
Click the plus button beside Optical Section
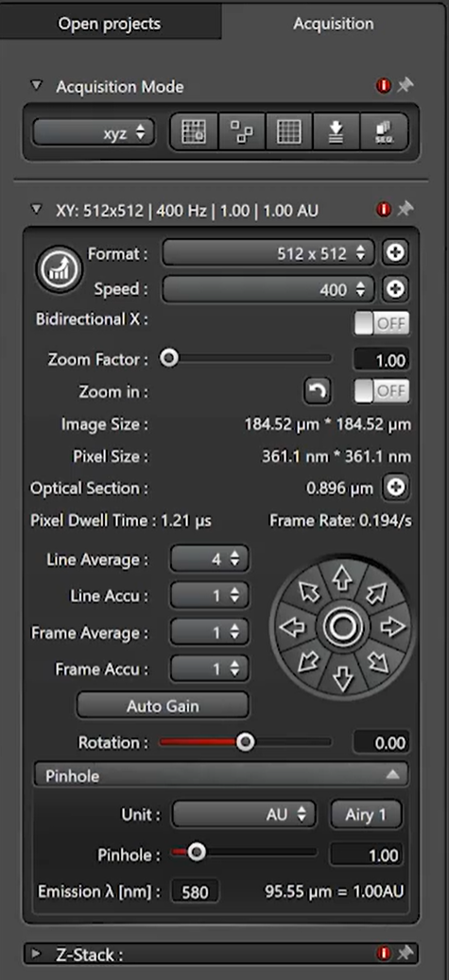pyautogui.click(x=395, y=489)
